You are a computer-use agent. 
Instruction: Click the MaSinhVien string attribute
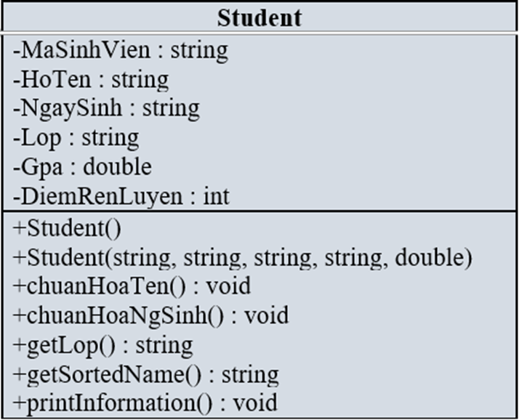tap(121, 51)
